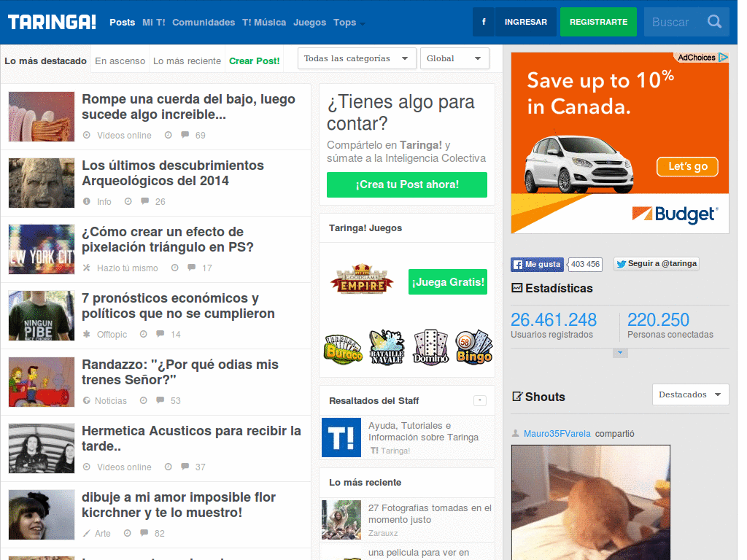The image size is (747, 560).
Task: Collapse the Resaltados del Staff section
Action: [480, 400]
